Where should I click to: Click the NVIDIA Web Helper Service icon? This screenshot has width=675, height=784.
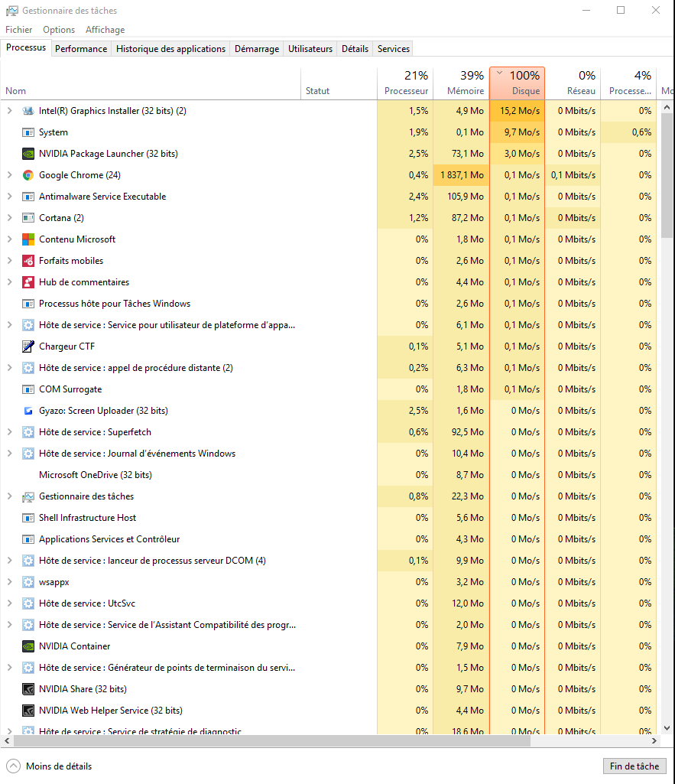pos(28,711)
